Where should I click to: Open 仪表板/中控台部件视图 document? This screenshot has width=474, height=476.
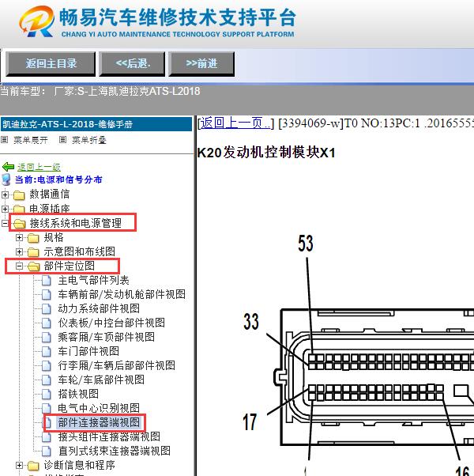point(111,323)
